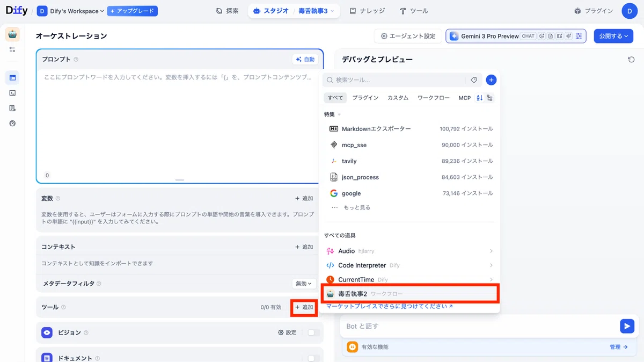Go to the スタジオ studio tab
The width and height of the screenshot is (644, 362).
click(270, 11)
